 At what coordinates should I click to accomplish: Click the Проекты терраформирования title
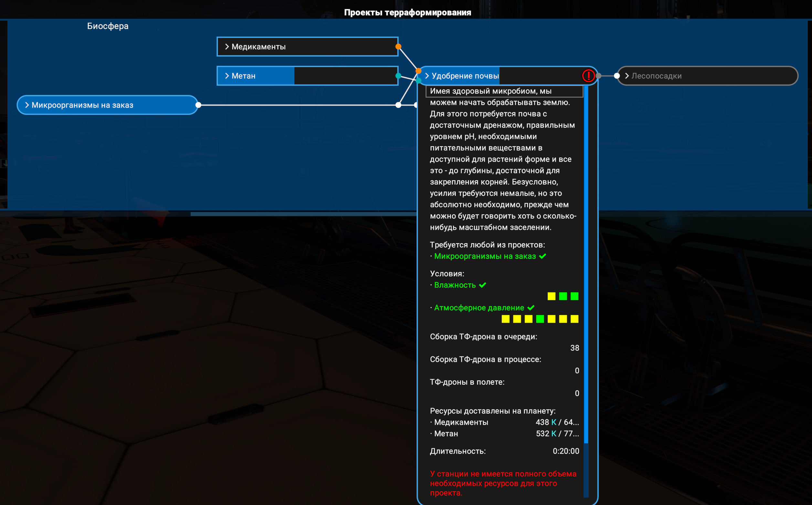[x=407, y=12]
